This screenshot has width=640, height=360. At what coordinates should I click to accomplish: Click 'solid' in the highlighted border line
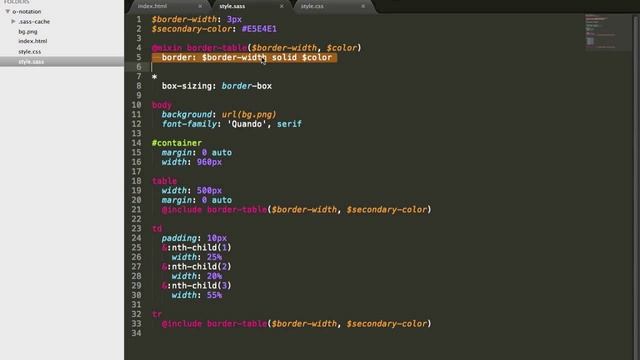point(284,58)
